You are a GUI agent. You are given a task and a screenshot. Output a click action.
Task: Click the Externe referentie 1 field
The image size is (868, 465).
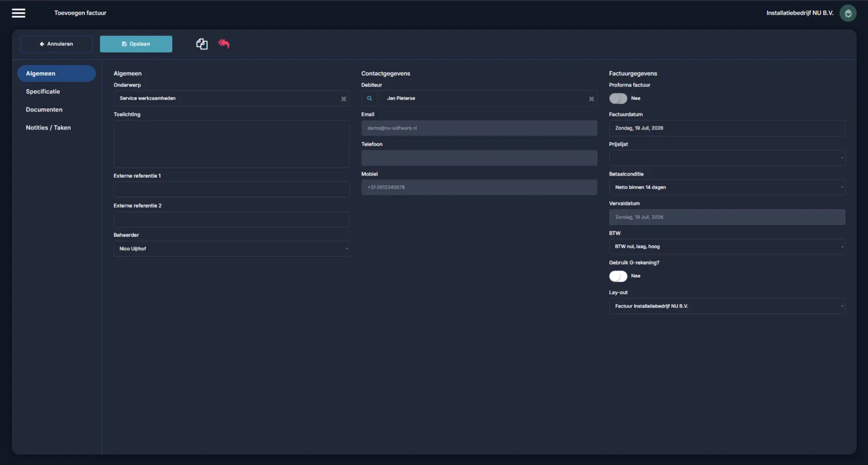pyautogui.click(x=232, y=189)
